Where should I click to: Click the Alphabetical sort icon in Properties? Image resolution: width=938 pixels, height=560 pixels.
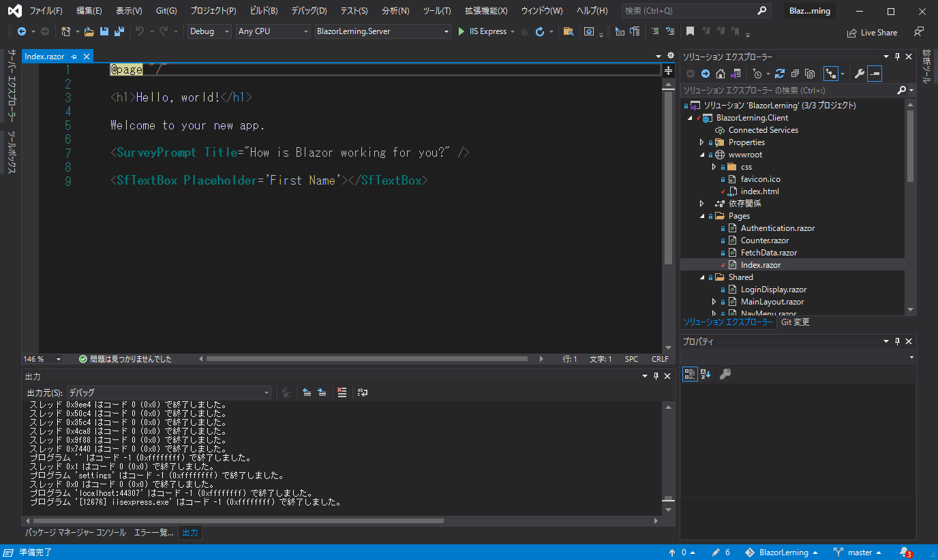click(706, 373)
